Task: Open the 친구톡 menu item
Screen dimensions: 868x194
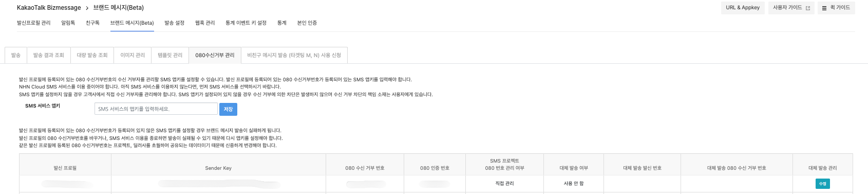Action: click(x=92, y=23)
